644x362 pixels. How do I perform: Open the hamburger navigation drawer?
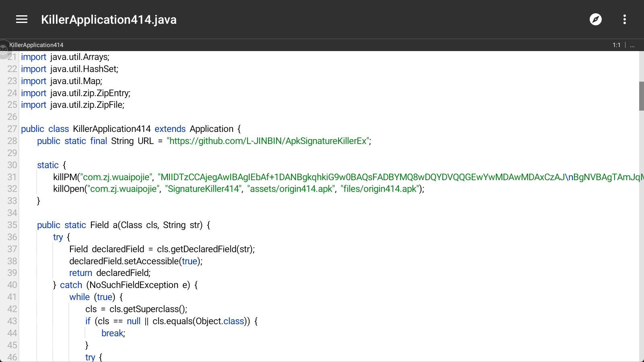point(22,19)
